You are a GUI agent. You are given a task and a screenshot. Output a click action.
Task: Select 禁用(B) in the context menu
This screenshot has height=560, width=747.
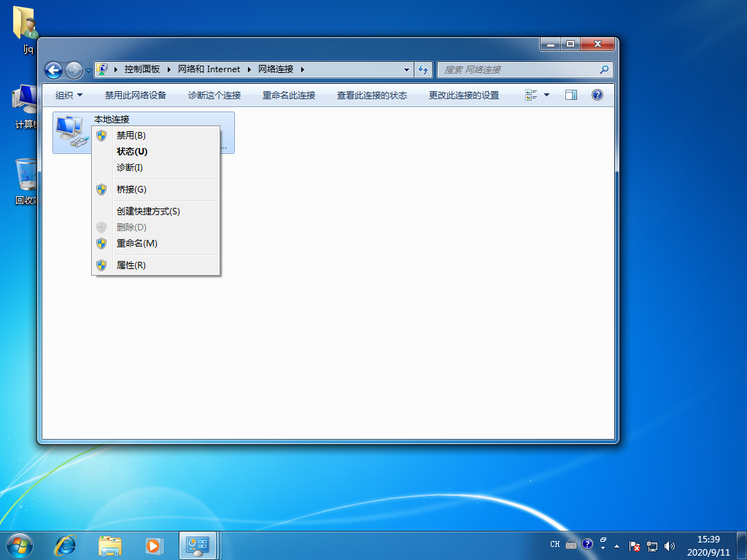131,136
